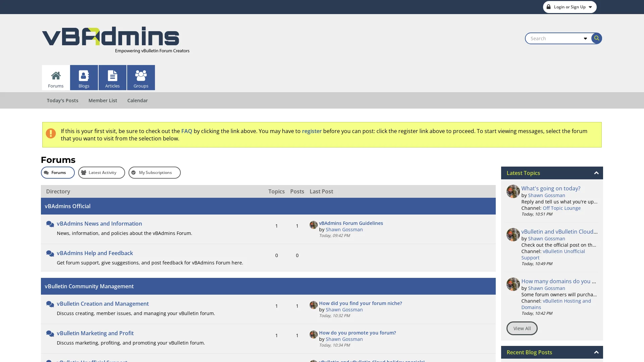Click the forum icon beside vBulletin Marketing and Profit
The image size is (644, 362).
coord(50,334)
